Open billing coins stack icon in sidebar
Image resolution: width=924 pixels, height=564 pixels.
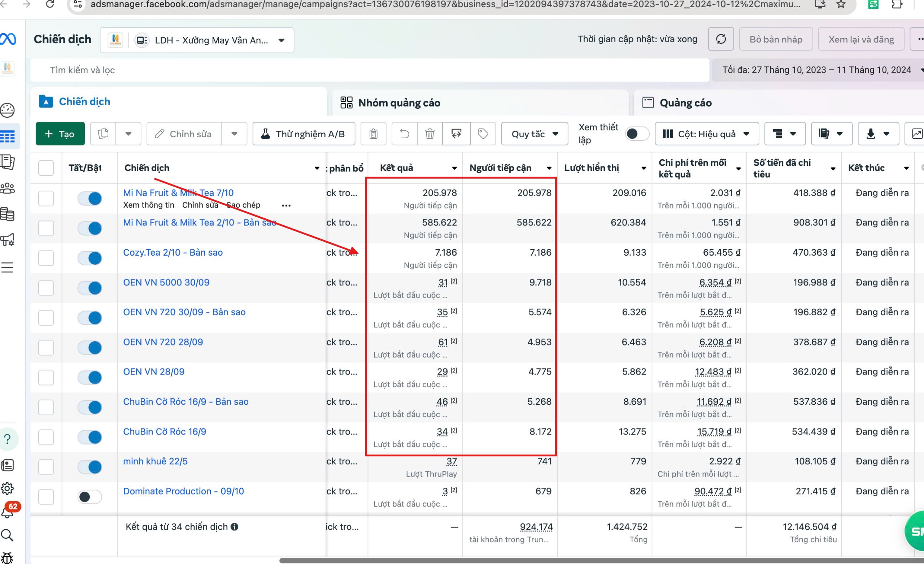pyautogui.click(x=8, y=214)
